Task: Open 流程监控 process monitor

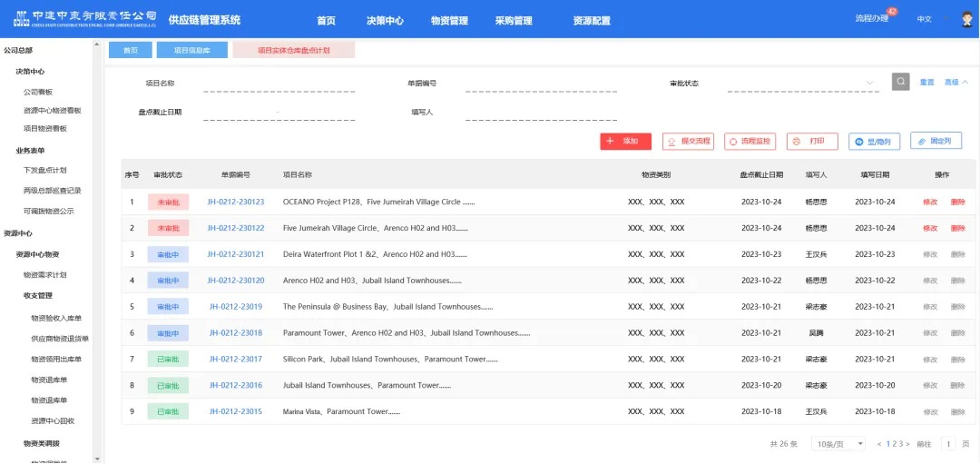Action: (750, 142)
